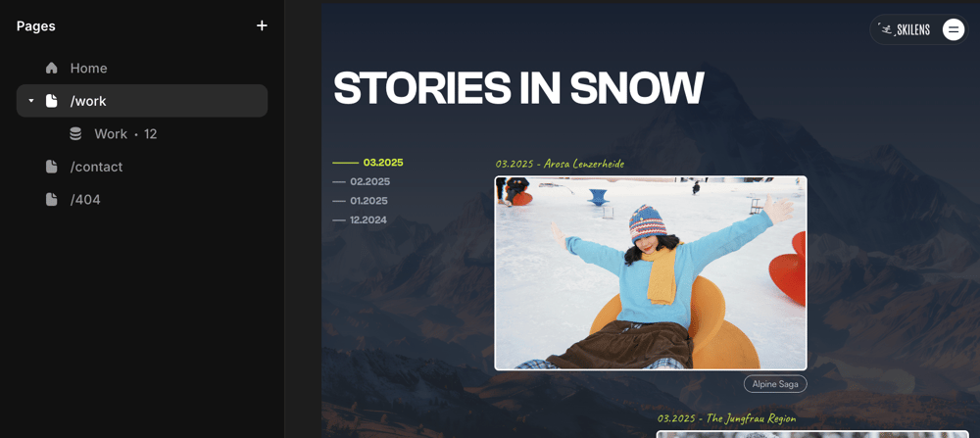The image size is (980, 438).
Task: Click the Alpine Saga tag button
Action: click(775, 384)
